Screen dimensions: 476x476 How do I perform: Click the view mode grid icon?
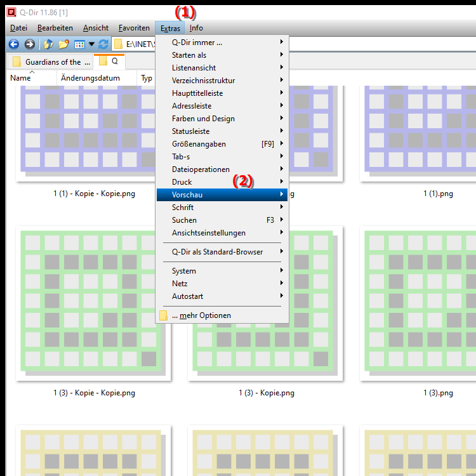(x=79, y=44)
